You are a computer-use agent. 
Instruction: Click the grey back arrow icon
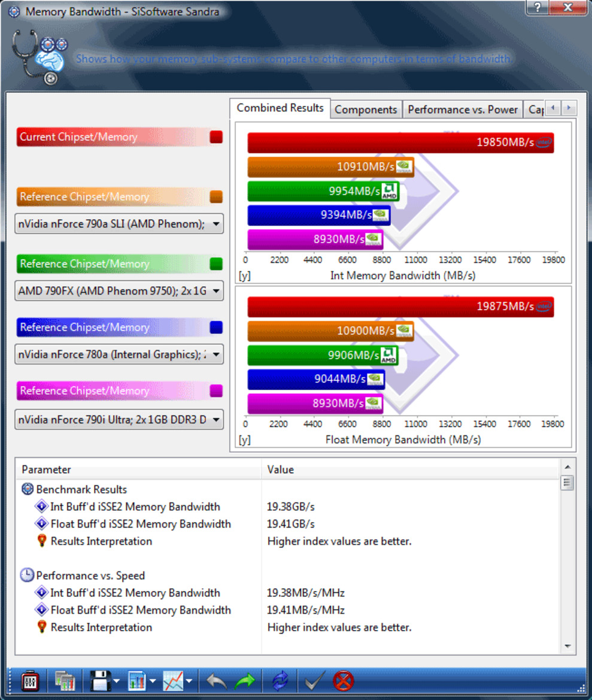click(217, 681)
